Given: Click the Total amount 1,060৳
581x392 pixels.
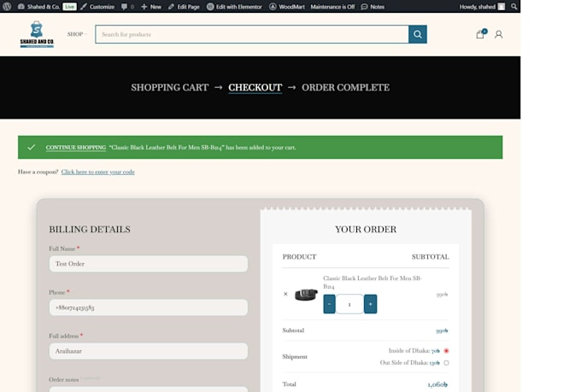Looking at the screenshot, I should coord(437,384).
